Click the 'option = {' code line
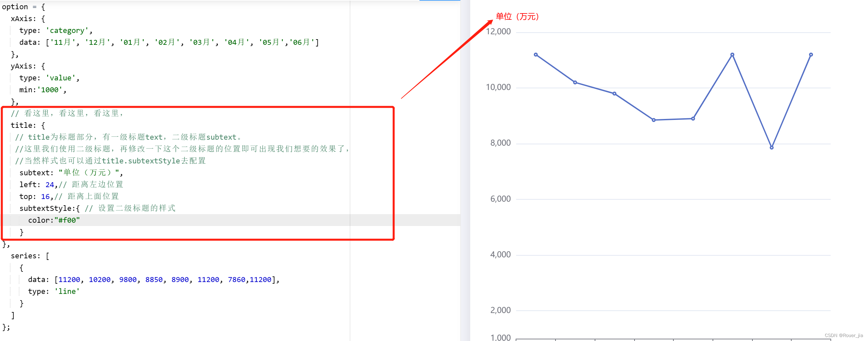 tap(23, 7)
